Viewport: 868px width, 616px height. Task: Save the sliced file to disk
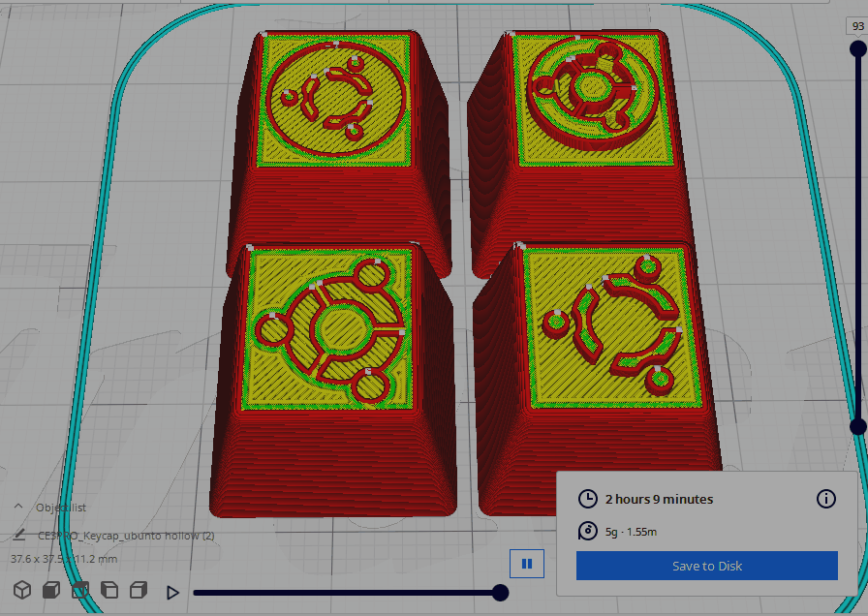[706, 566]
